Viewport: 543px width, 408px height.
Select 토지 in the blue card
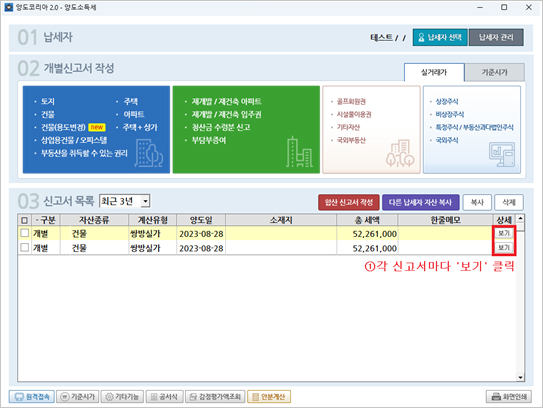point(48,101)
